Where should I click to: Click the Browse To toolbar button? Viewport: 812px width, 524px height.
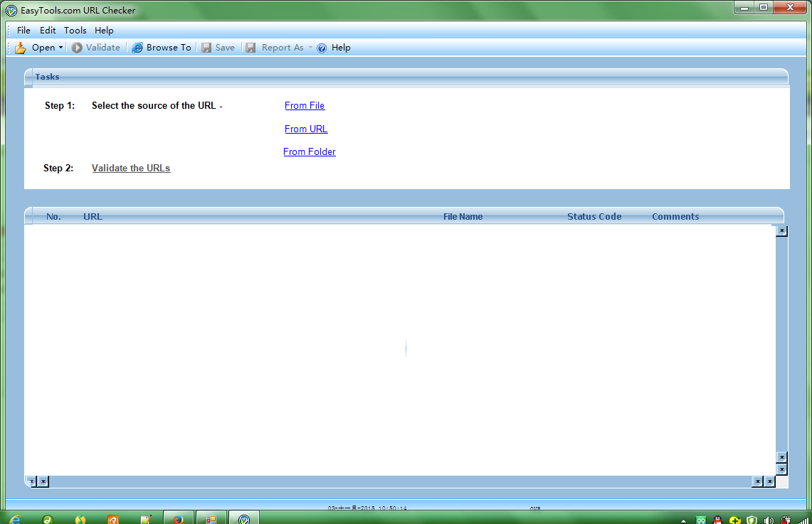[x=161, y=48]
